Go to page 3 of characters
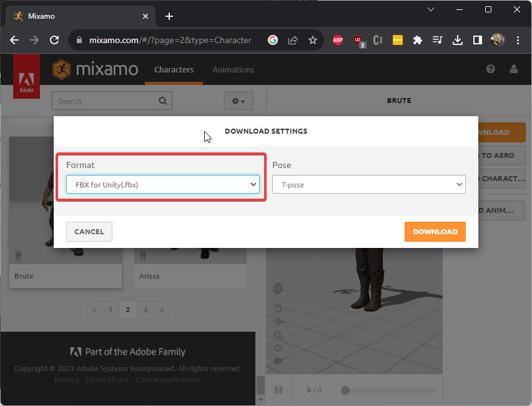This screenshot has height=406, width=532. (x=145, y=310)
